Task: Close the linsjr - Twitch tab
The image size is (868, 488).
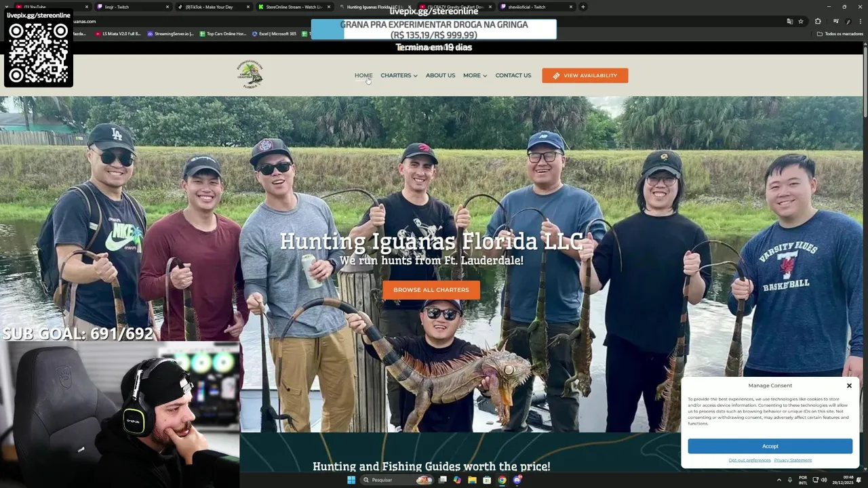Action: pos(167,7)
